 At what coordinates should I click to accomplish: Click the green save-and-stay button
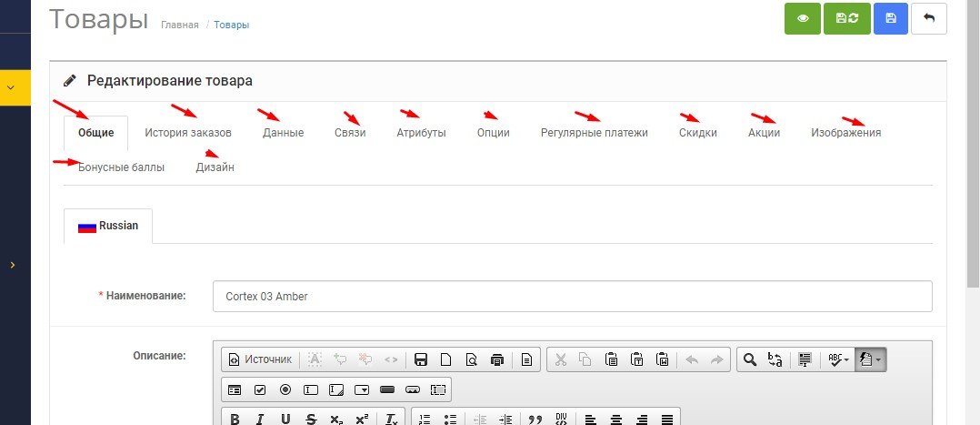click(x=847, y=18)
